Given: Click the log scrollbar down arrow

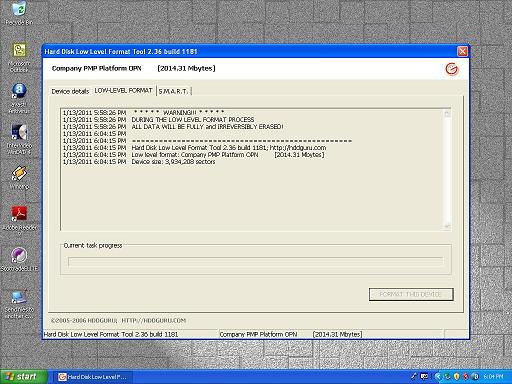Looking at the screenshot, I should point(447,226).
